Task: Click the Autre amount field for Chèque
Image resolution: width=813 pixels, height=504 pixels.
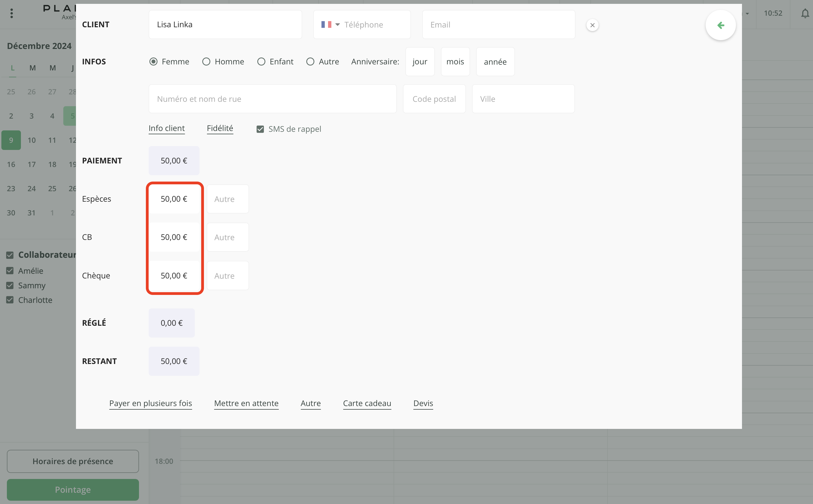Action: [227, 276]
